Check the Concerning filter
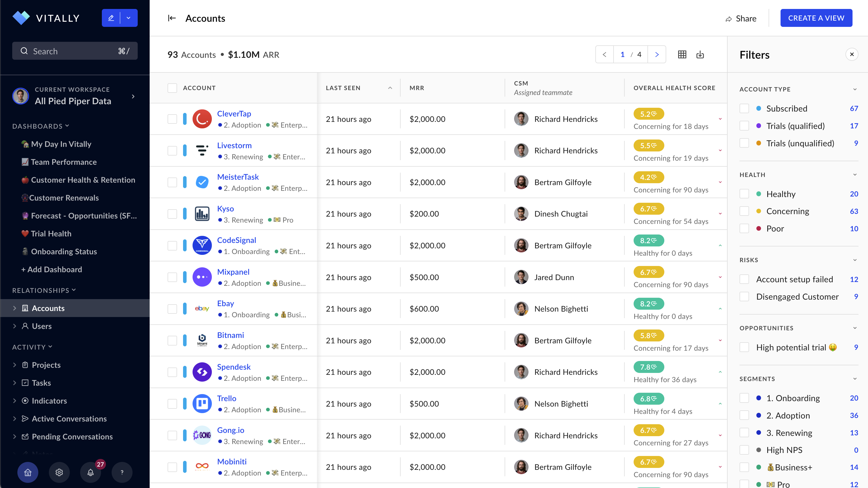This screenshot has height=488, width=868. [744, 211]
